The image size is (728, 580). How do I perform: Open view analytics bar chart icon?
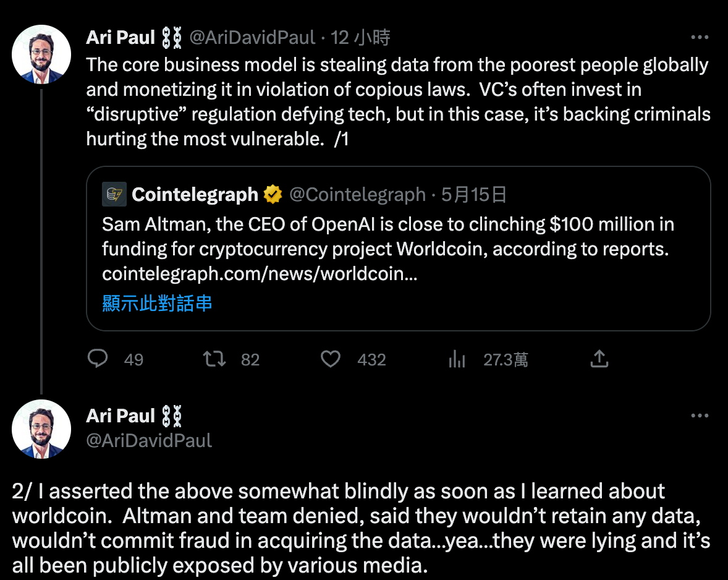457,359
